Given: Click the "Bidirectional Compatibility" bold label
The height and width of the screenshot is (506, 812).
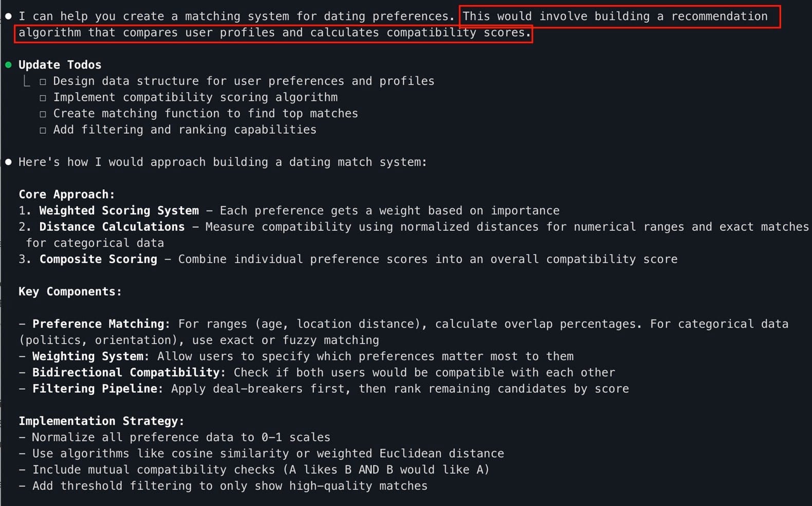Looking at the screenshot, I should click(x=126, y=372).
